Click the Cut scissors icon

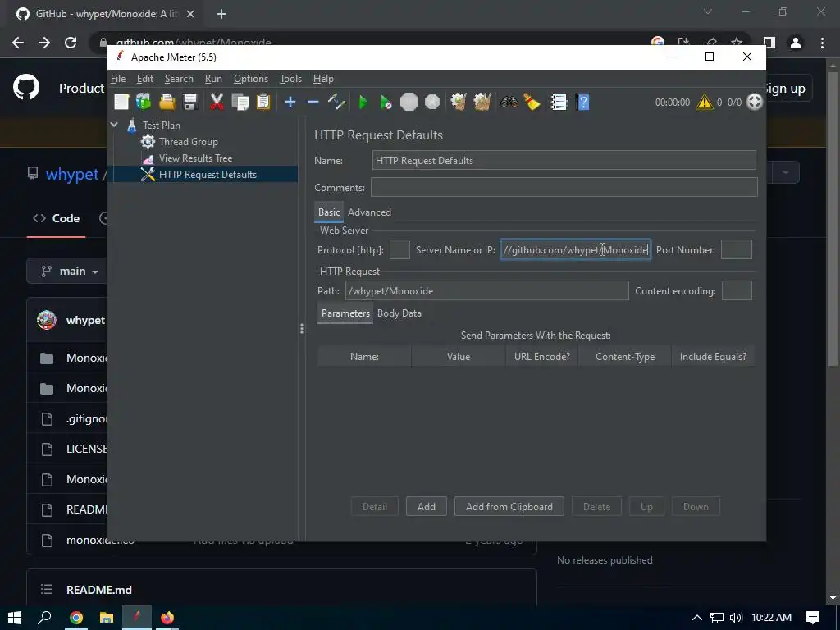[x=217, y=102]
